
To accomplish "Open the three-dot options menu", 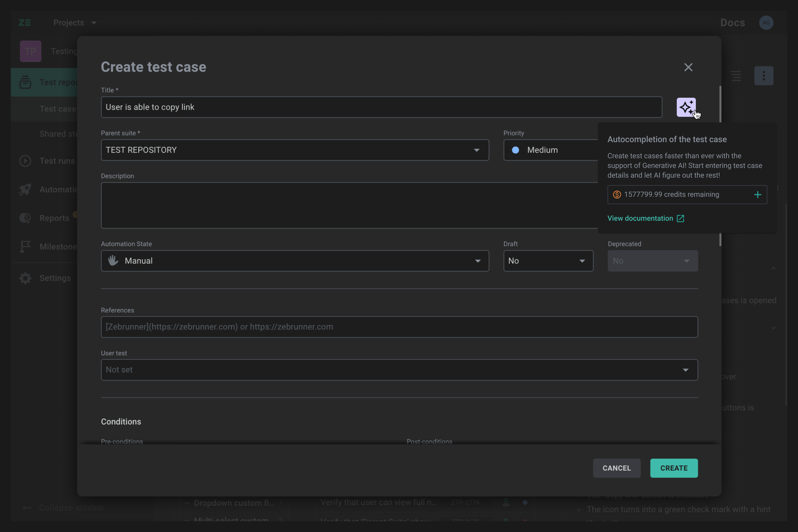I will [x=763, y=75].
